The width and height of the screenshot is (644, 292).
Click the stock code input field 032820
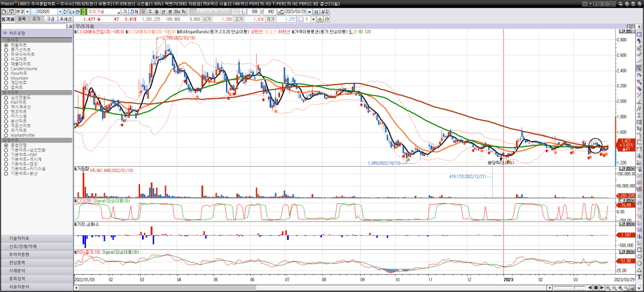(x=47, y=12)
